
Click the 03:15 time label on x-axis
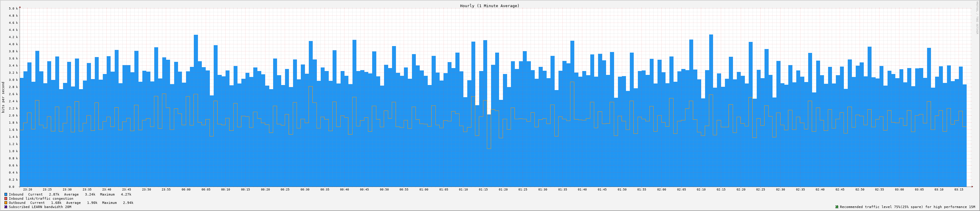tap(959, 189)
